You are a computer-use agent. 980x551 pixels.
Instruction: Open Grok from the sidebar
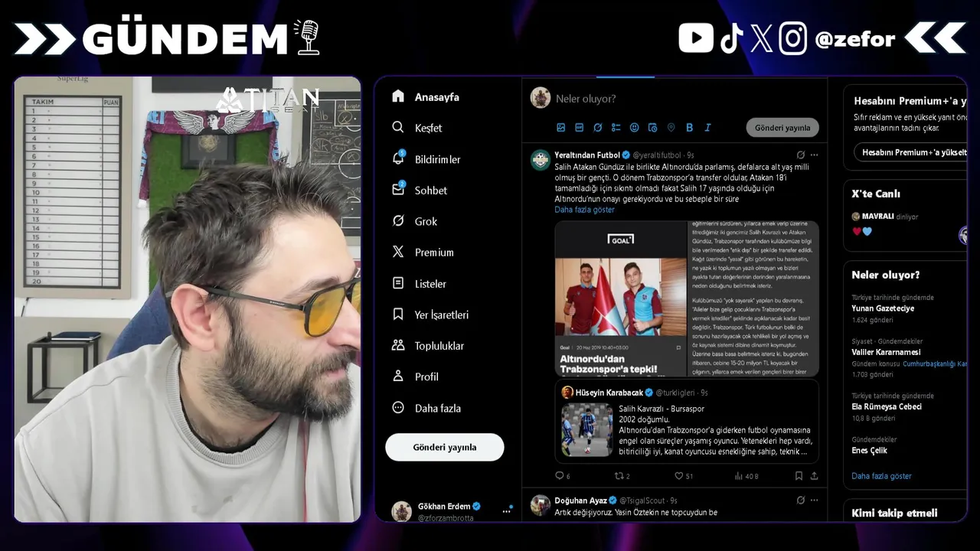[x=414, y=221]
